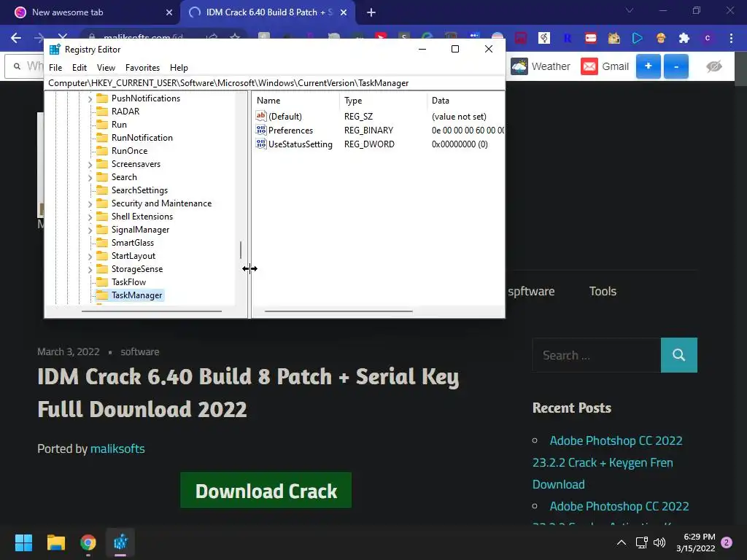747x560 pixels.
Task: Expand the Search key
Action: click(90, 178)
